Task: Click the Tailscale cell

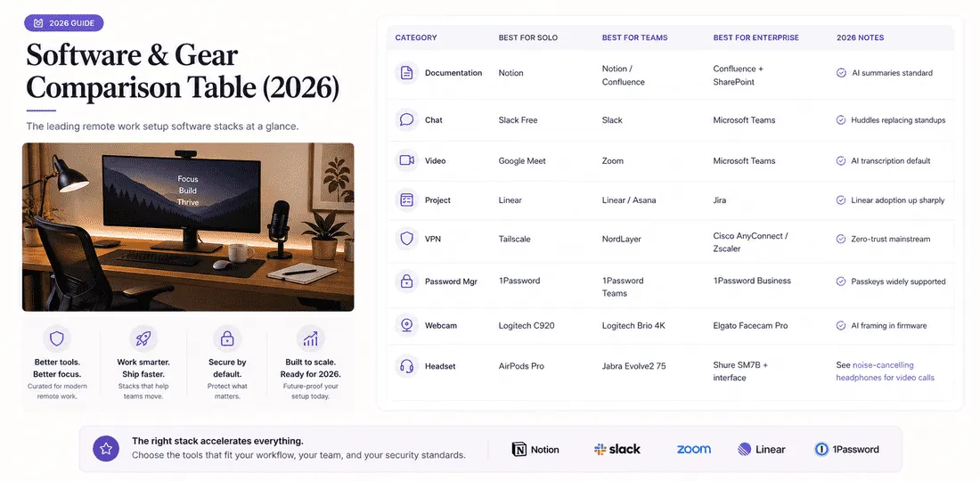Action: (514, 239)
